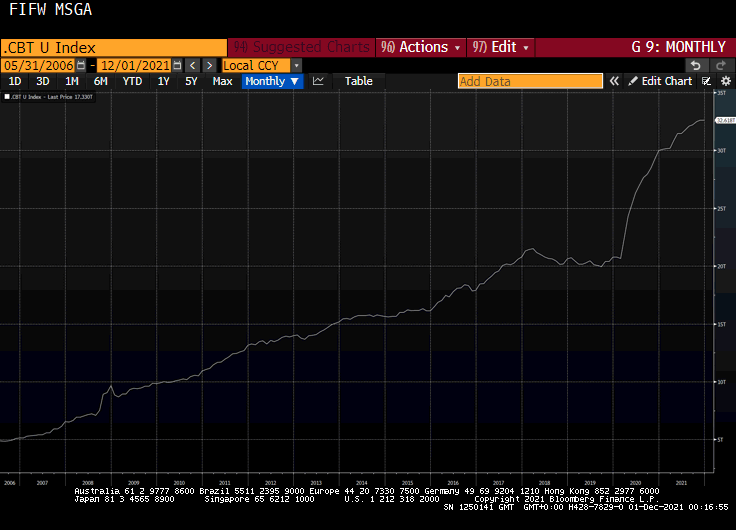This screenshot has width=736, height=530.
Task: Open chart settings gear icon
Action: (726, 81)
